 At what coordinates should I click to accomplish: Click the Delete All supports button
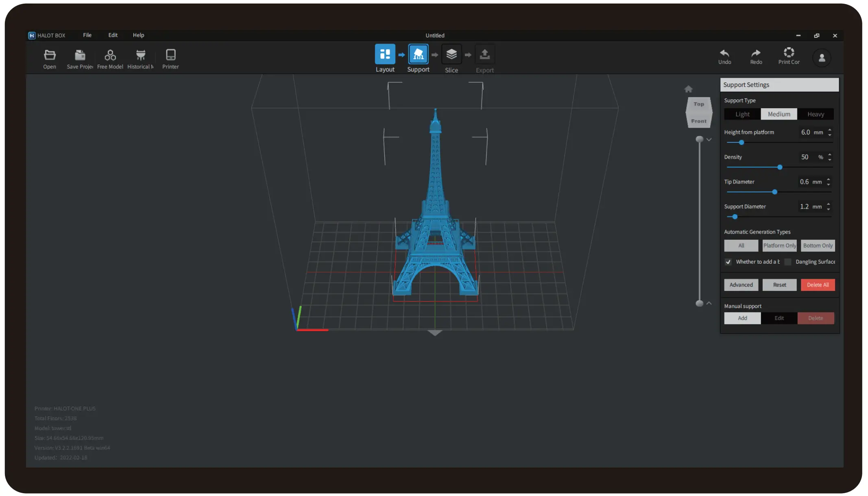pyautogui.click(x=818, y=284)
